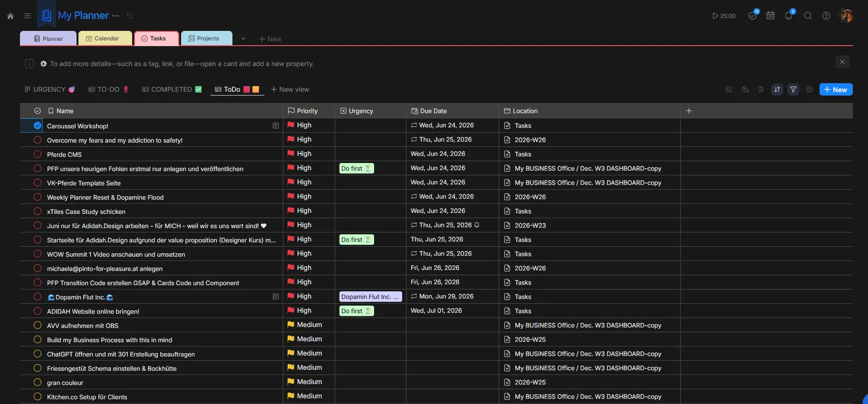
Task: Dismiss the info hint banner
Action: [842, 62]
